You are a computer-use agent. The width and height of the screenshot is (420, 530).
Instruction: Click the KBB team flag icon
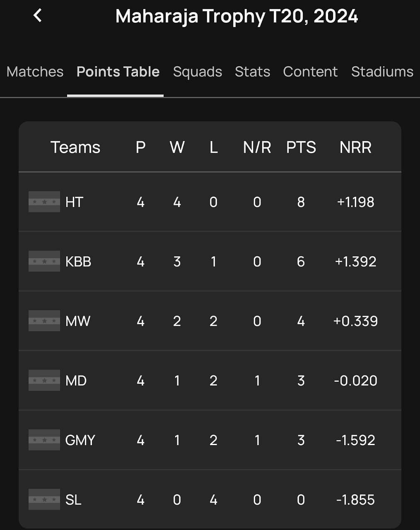[44, 262]
